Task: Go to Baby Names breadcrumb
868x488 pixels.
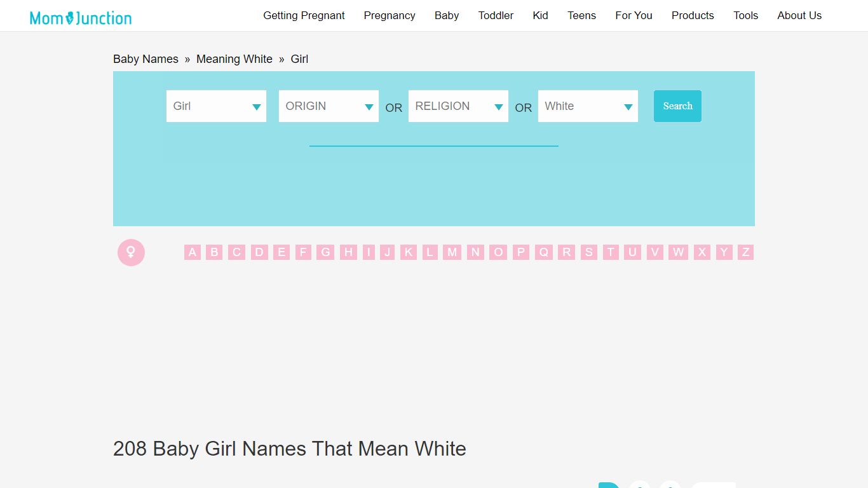Action: point(146,59)
